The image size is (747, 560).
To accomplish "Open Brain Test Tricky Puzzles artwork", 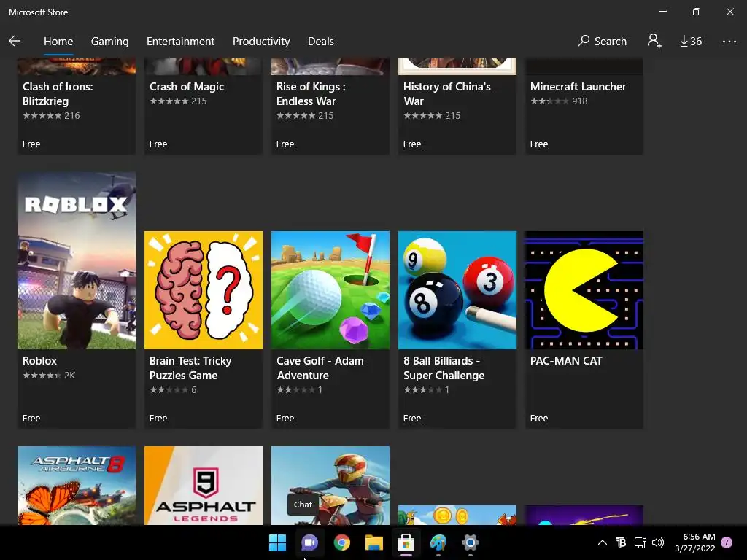I will click(204, 290).
